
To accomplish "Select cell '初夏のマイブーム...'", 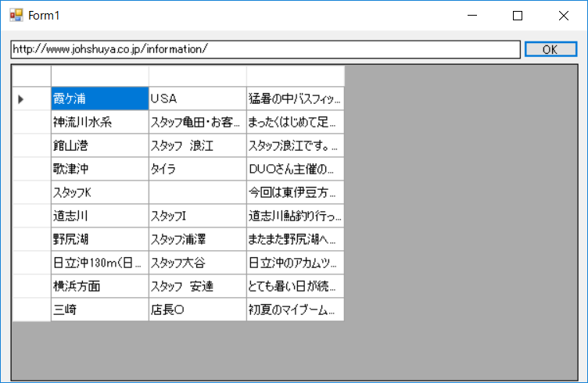I will [x=296, y=310].
